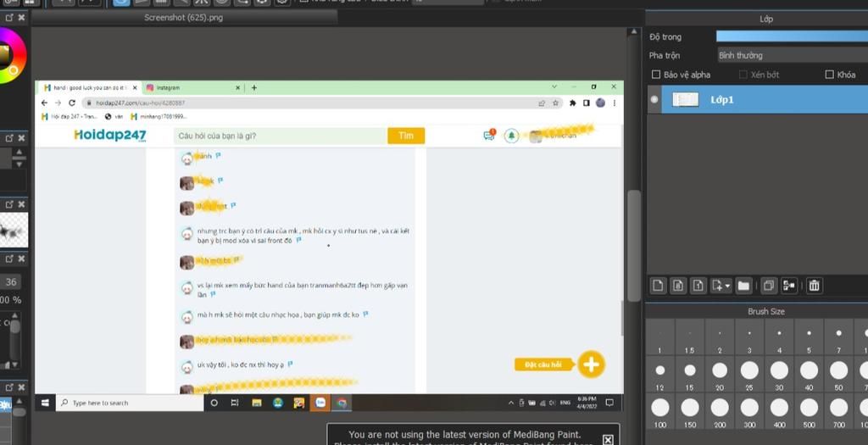The height and width of the screenshot is (445, 868).
Task: Set brush size to 100 preset
Action: pos(659,412)
